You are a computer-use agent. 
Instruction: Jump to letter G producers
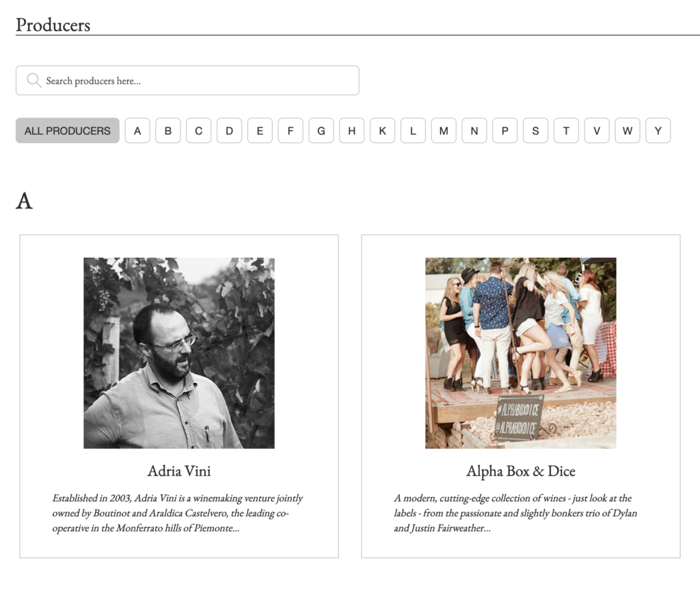(321, 131)
